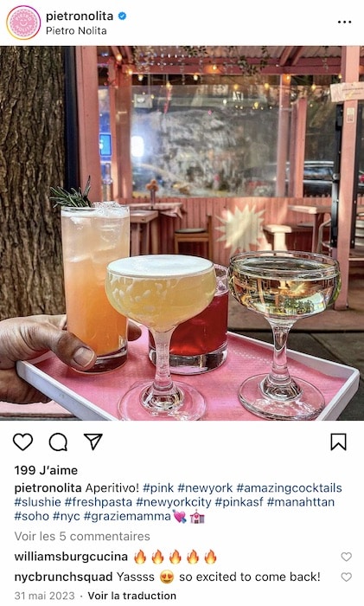The width and height of the screenshot is (364, 606).
Task: Like williamsburgcucina's comment heart
Action: (346, 557)
